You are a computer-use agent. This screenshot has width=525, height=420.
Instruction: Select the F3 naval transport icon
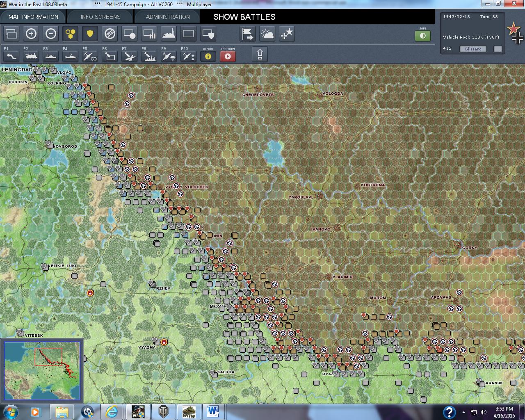(50, 56)
